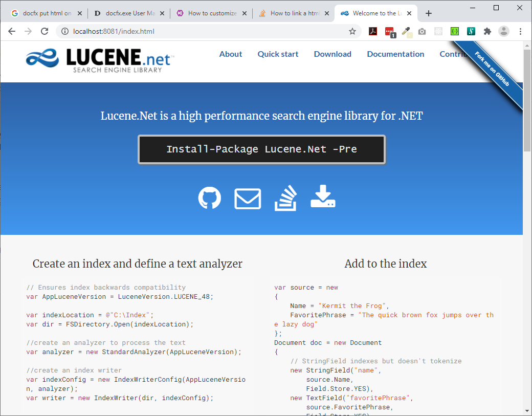Click the Fork me on GitHub ribbon
The width and height of the screenshot is (532, 416).
(492, 69)
